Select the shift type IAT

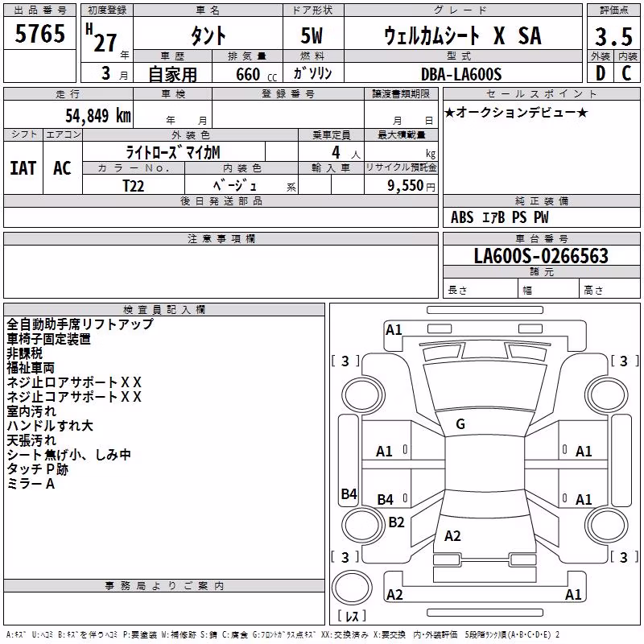click(x=23, y=168)
